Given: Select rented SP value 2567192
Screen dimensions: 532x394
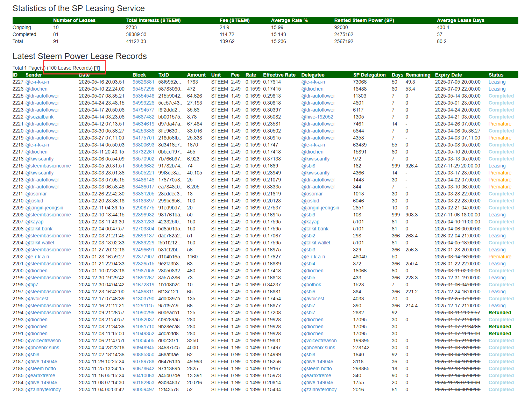Looking at the screenshot, I should coord(344,41).
